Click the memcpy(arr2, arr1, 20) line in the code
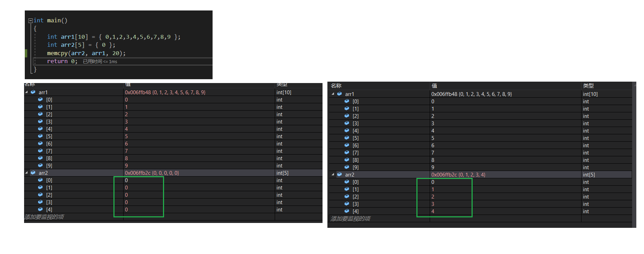 pos(86,53)
